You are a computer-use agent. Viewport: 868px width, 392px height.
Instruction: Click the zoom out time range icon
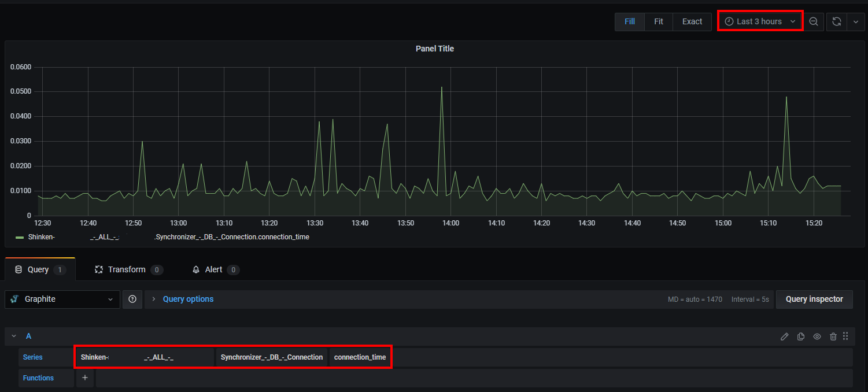pyautogui.click(x=814, y=21)
